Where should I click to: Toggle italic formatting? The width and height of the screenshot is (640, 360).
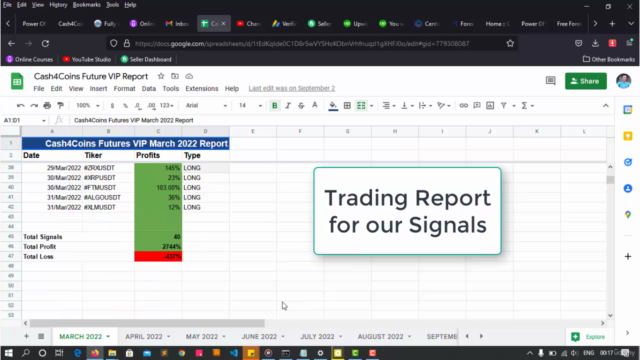(288, 106)
